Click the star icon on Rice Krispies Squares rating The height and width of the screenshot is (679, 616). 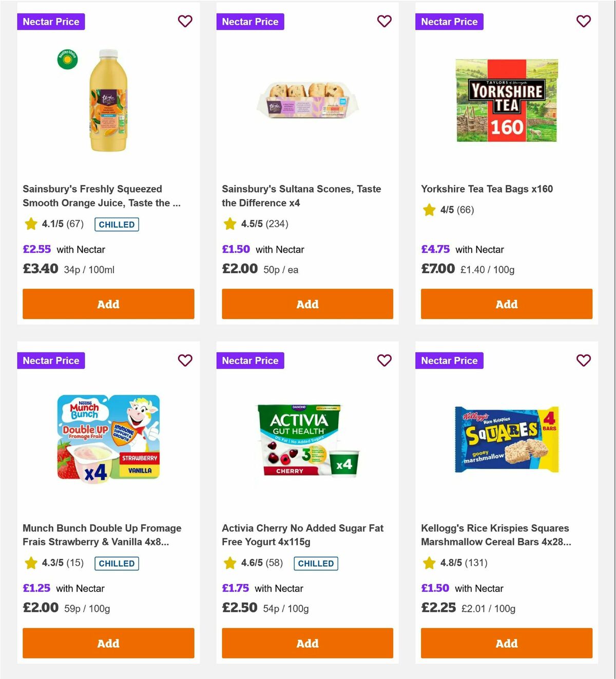point(428,563)
